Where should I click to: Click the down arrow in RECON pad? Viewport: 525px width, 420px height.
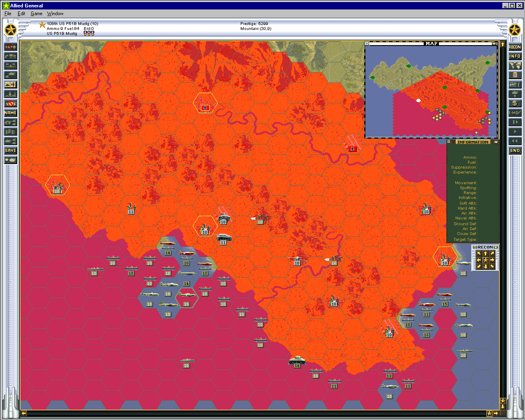pos(486,267)
